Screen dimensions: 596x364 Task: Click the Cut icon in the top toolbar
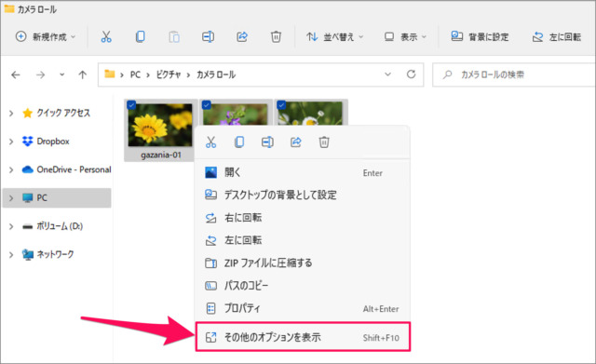[106, 37]
